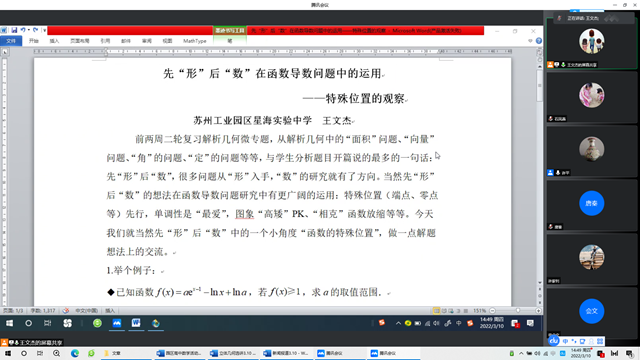Open the 页面布局 (Page Layout) tab
The width and height of the screenshot is (640, 360).
coord(80,41)
